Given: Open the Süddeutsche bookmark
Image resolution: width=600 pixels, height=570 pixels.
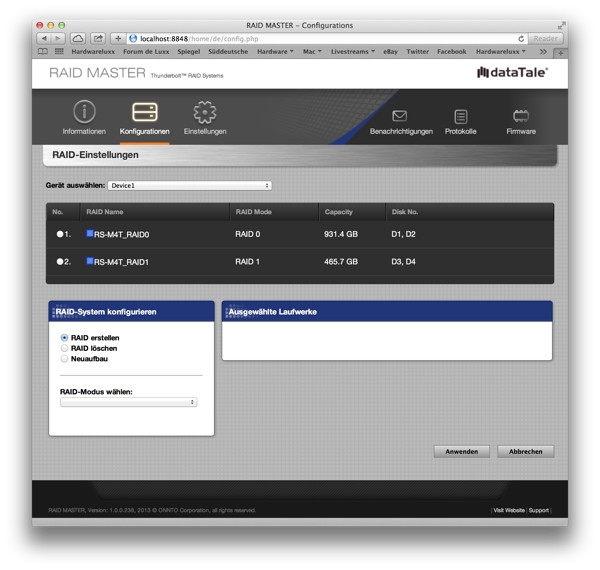Looking at the screenshot, I should 228,51.
